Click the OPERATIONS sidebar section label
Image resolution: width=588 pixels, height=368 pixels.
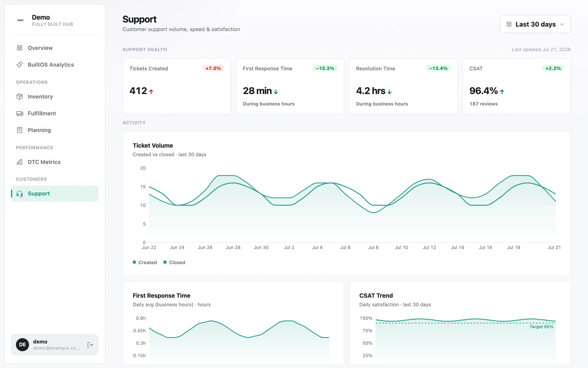click(32, 82)
